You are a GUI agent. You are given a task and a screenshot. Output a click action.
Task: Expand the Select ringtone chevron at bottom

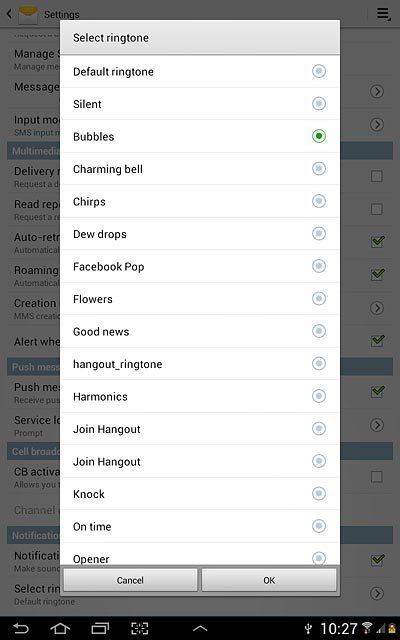(377, 593)
